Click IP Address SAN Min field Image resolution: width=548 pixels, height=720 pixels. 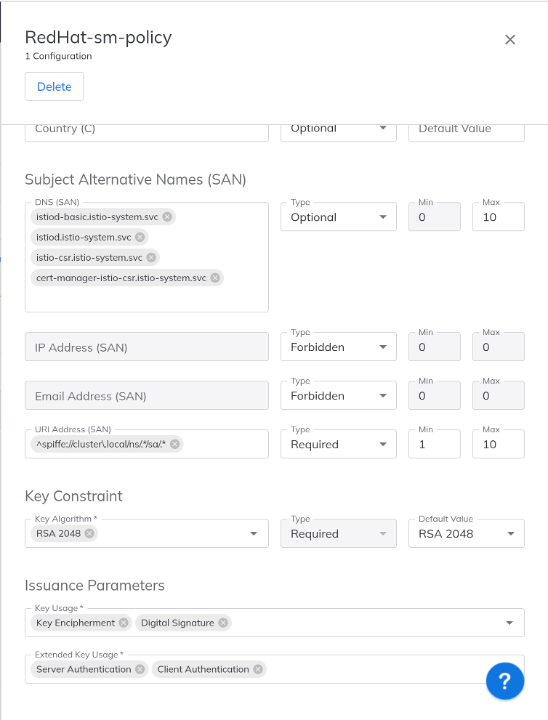click(434, 347)
